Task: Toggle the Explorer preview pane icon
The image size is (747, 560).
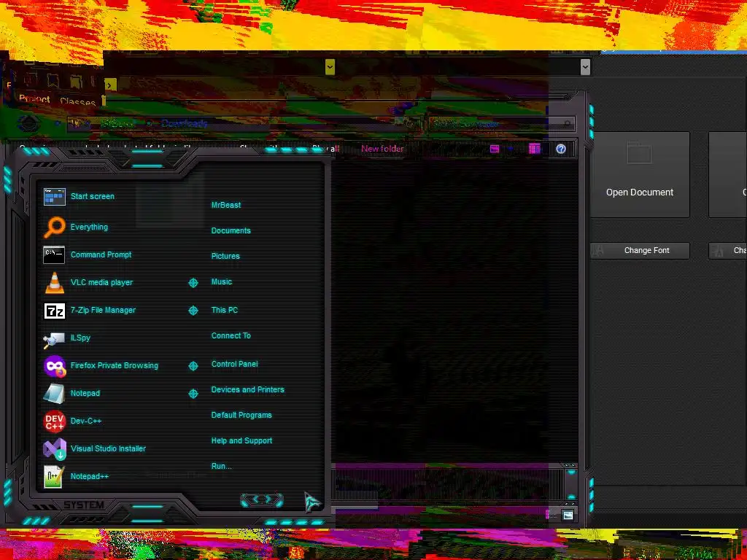Action: coord(535,149)
